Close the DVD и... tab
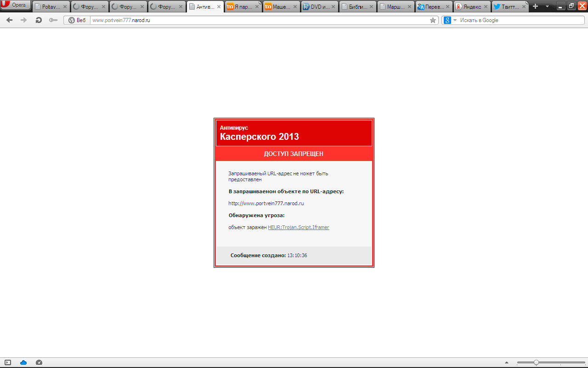 point(333,7)
